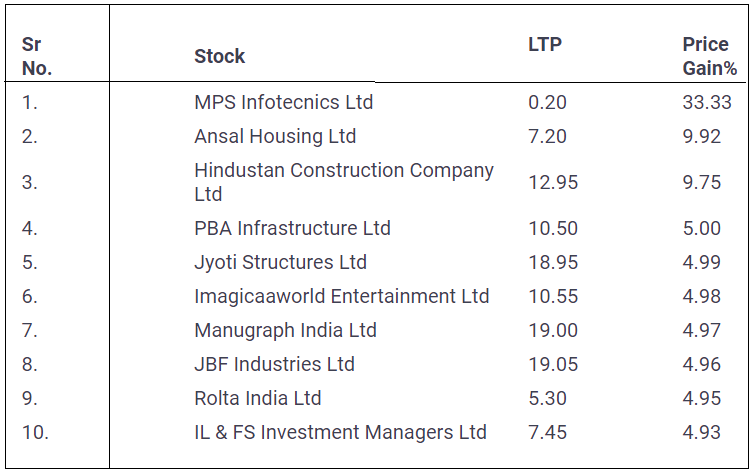Click the 9.92 price gain cell
The height and width of the screenshot is (475, 754).
point(702,136)
